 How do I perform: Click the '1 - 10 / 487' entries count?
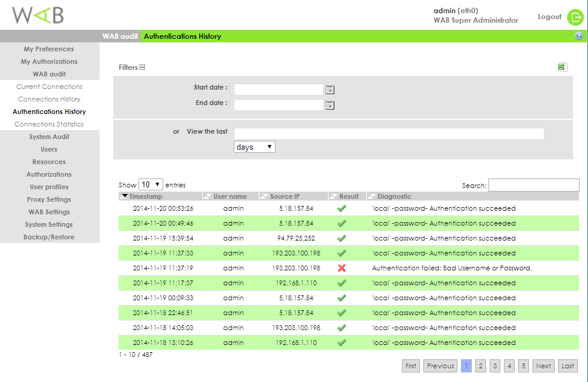[136, 355]
